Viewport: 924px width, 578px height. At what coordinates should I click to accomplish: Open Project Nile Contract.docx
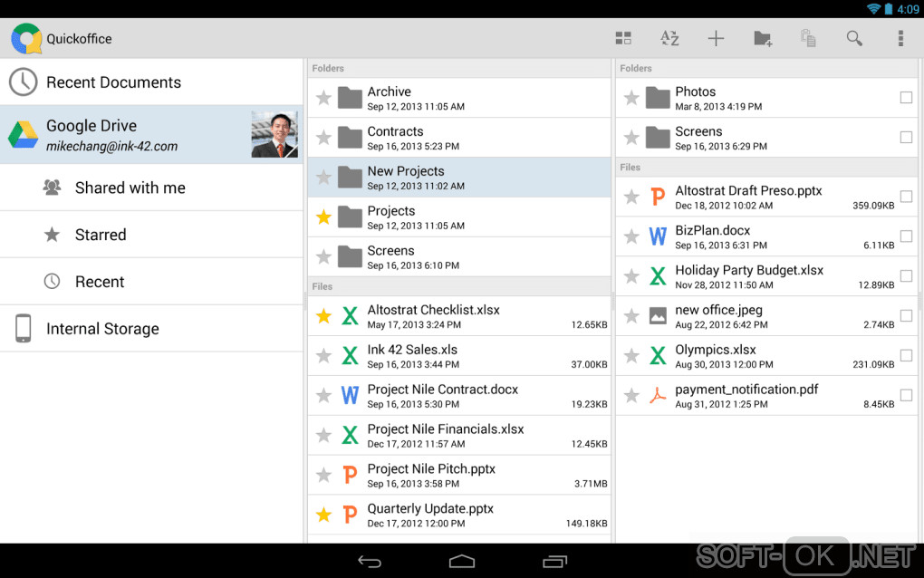pos(459,395)
